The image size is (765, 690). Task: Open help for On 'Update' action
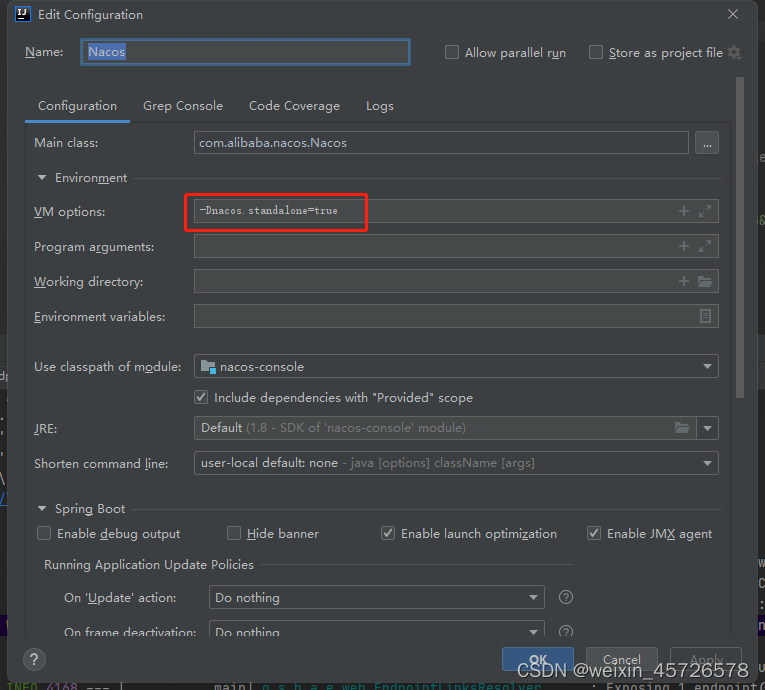pyautogui.click(x=565, y=597)
